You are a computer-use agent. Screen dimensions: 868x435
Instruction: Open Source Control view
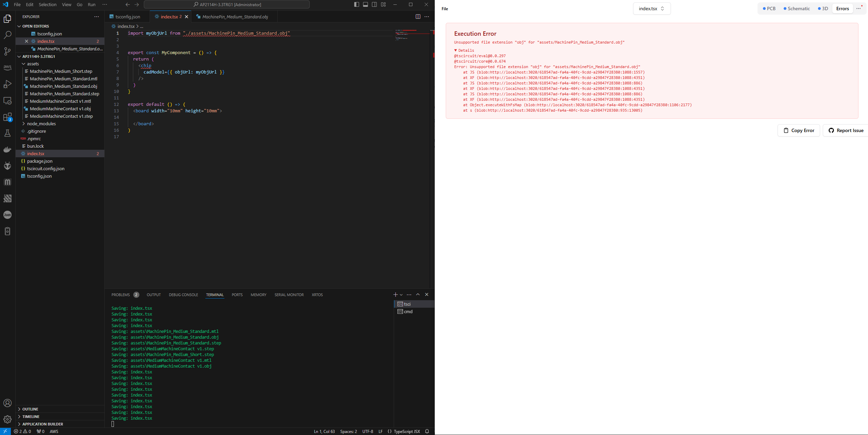pyautogui.click(x=7, y=51)
